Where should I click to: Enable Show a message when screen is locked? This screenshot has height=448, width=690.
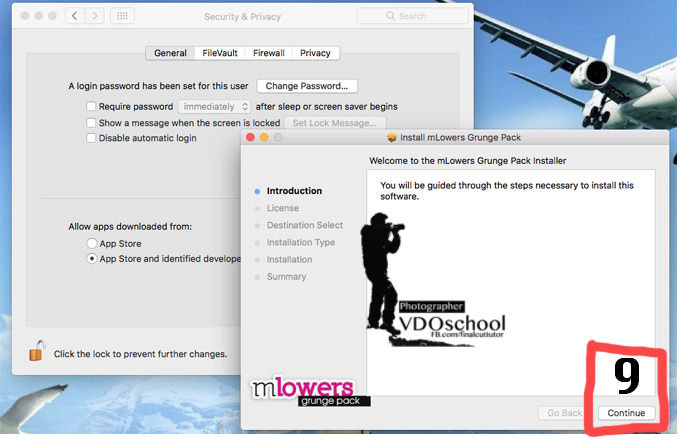[x=91, y=123]
